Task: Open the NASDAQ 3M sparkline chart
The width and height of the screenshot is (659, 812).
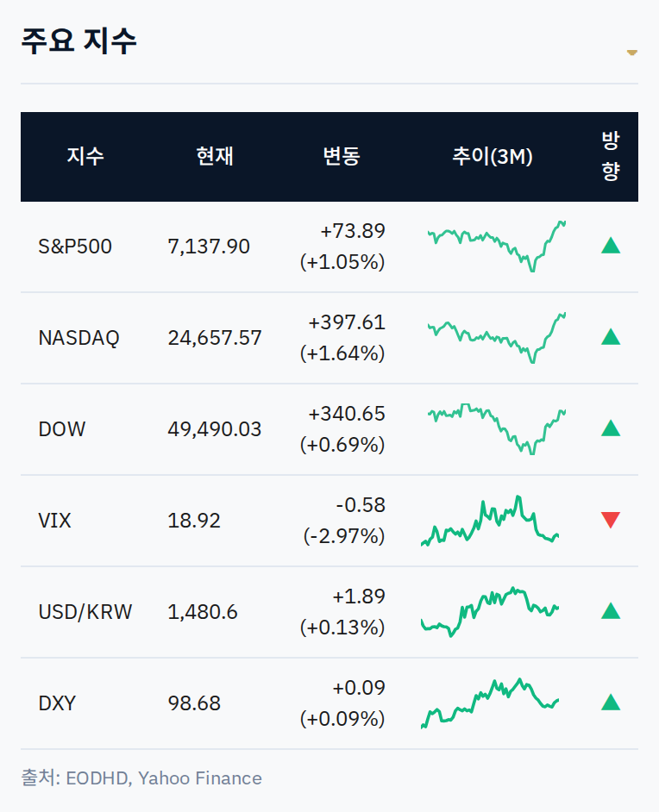Action: click(x=496, y=338)
